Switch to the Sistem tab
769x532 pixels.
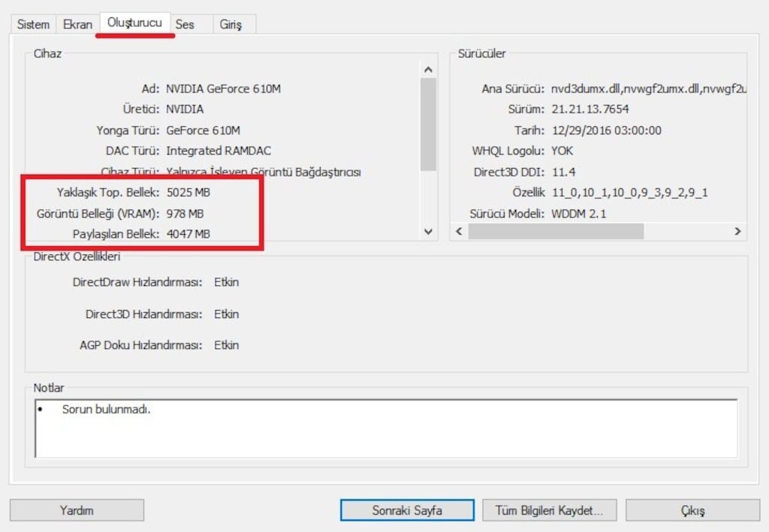[33, 24]
